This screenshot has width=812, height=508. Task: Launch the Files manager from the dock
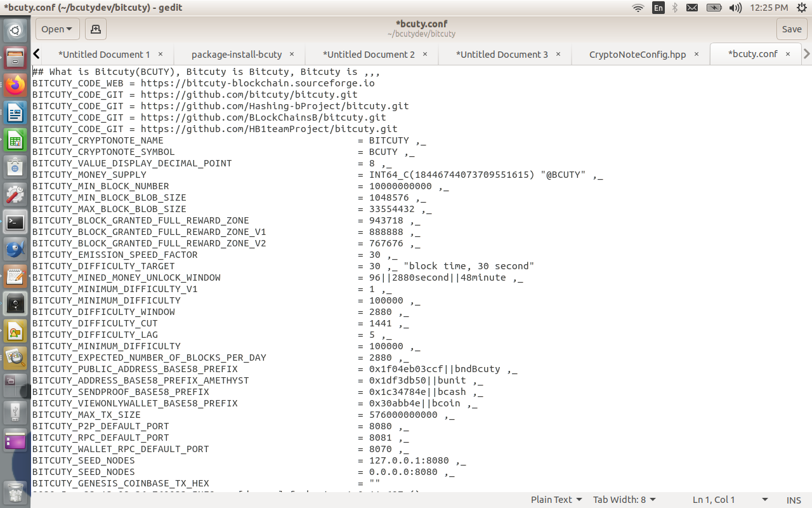tap(15, 57)
